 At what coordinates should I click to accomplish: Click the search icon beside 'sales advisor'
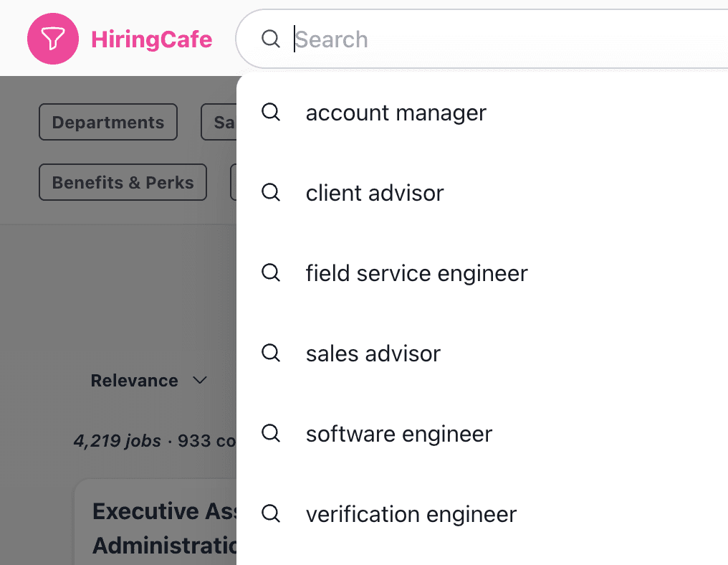[271, 353]
